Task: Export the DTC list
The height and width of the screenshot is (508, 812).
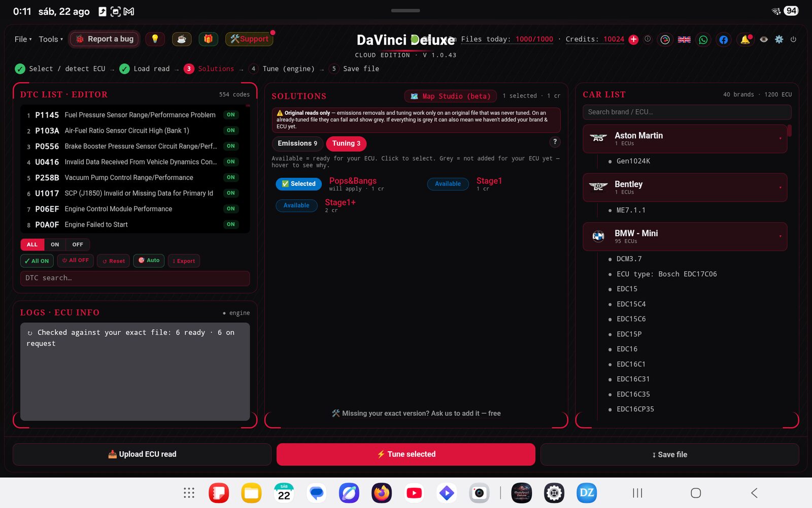Action: [184, 261]
